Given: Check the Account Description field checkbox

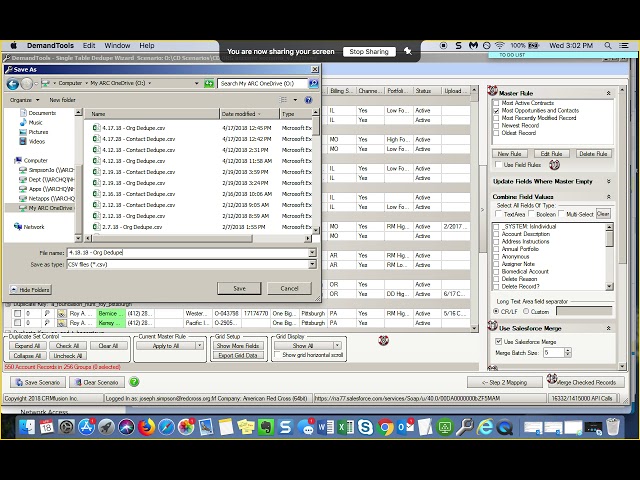Looking at the screenshot, I should pyautogui.click(x=496, y=234).
